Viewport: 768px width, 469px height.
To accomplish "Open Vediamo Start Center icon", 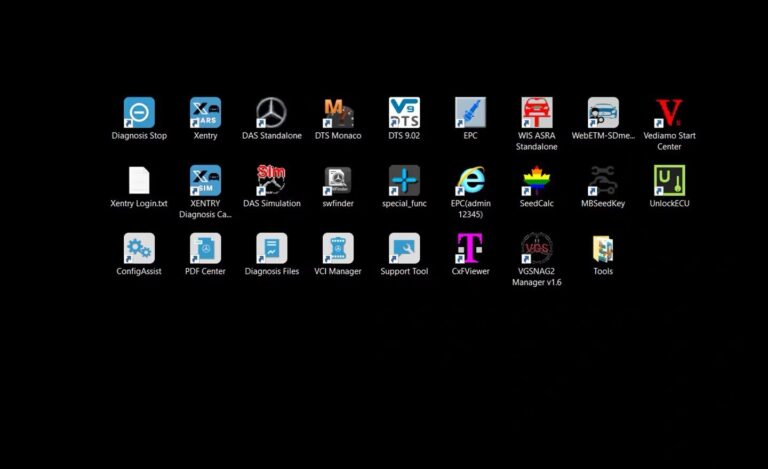I will tap(669, 113).
